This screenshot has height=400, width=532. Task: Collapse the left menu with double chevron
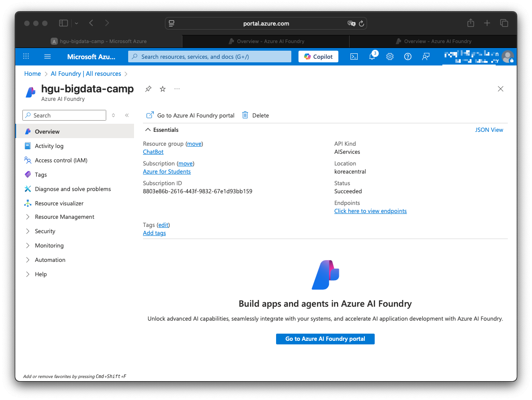click(127, 115)
